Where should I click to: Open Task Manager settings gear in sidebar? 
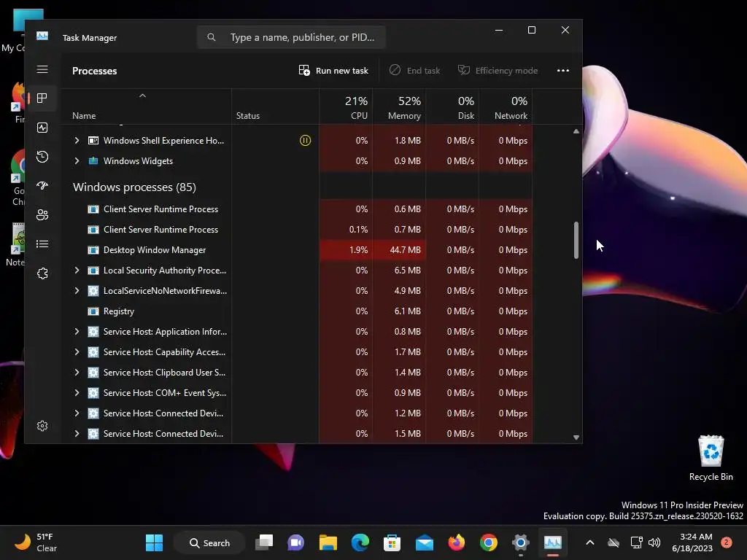(x=42, y=426)
